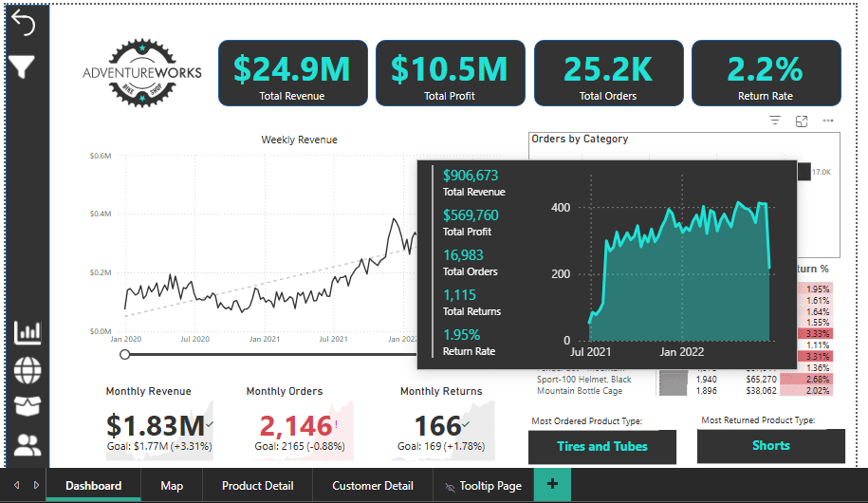The height and width of the screenshot is (503, 868).
Task: Click the next page arrow
Action: point(37,485)
